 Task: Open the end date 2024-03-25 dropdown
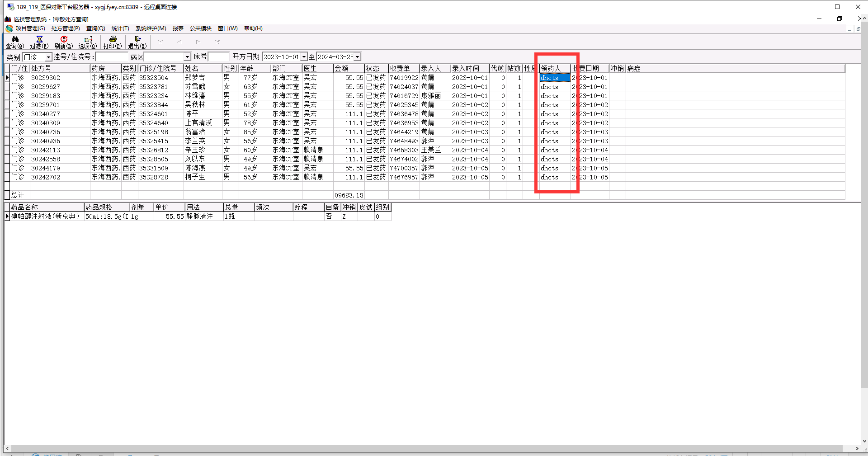tap(357, 57)
